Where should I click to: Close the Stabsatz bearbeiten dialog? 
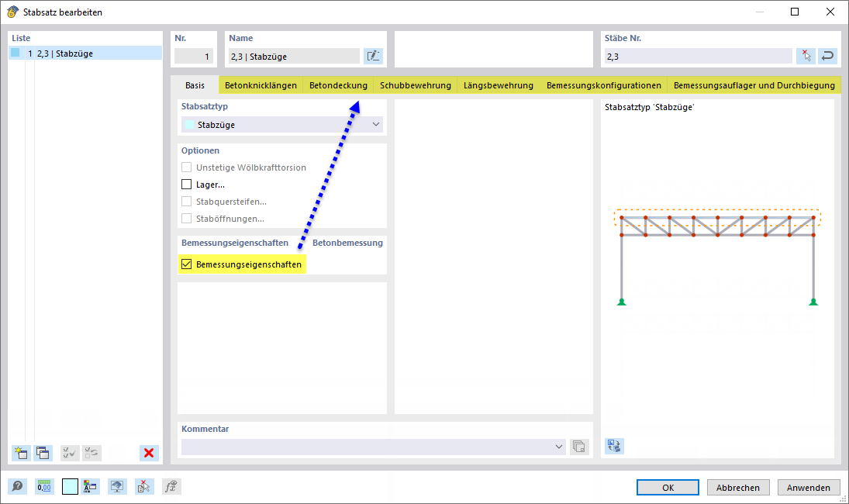coord(830,12)
